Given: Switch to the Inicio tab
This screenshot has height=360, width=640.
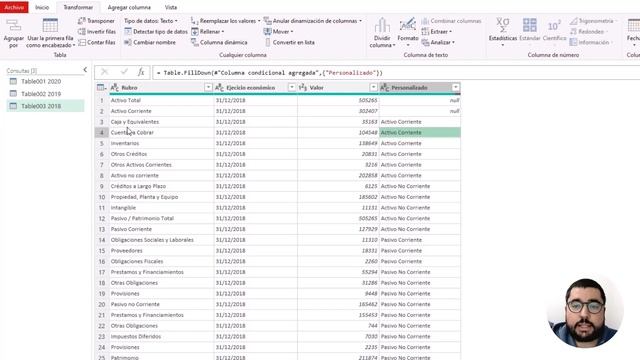Looking at the screenshot, I should pos(42,7).
